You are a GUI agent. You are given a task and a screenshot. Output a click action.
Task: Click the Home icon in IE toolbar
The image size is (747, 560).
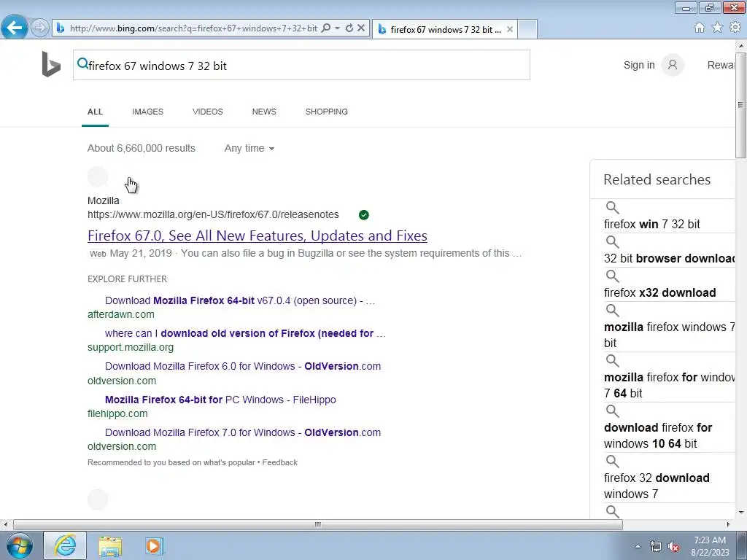700,28
